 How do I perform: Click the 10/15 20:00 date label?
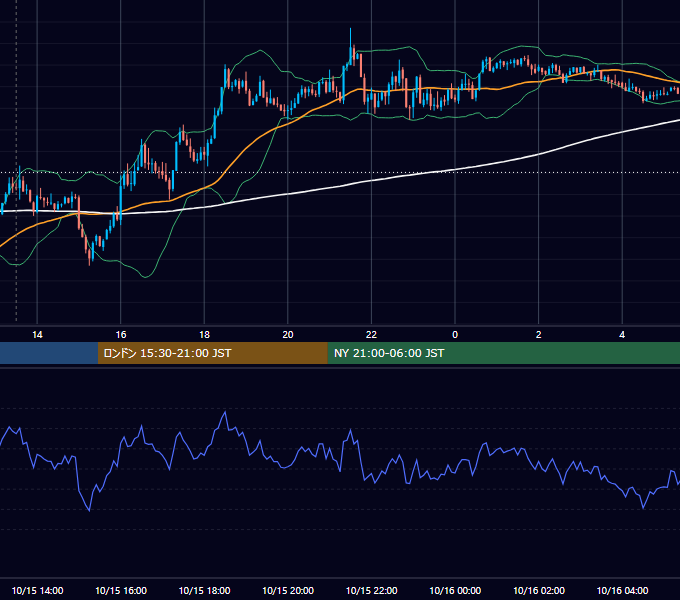288,590
